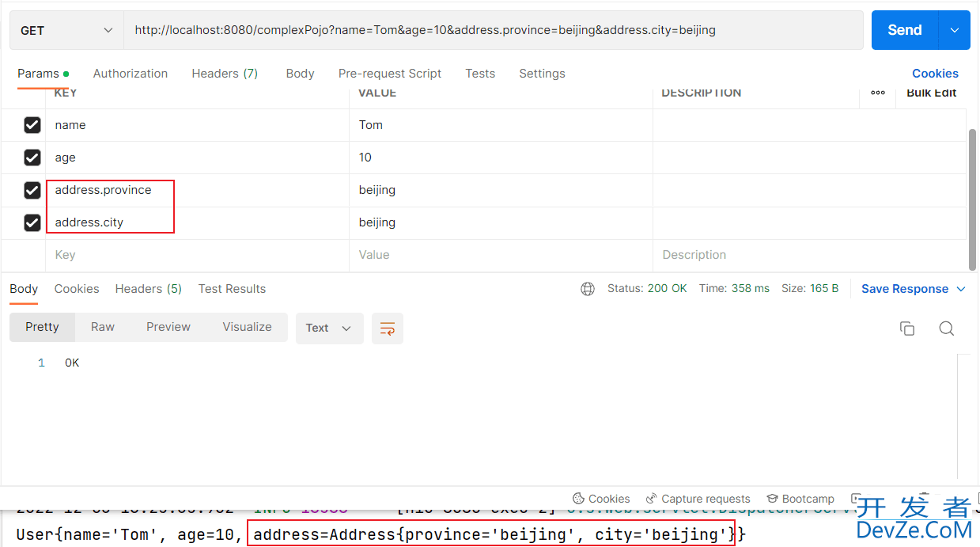
Task: Open the Settings tab
Action: coord(542,74)
